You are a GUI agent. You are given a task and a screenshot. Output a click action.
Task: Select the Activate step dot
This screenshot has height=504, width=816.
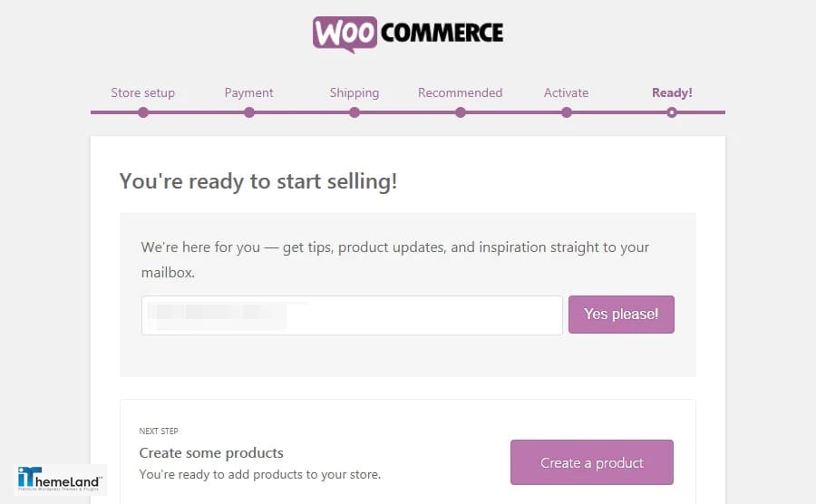[567, 112]
